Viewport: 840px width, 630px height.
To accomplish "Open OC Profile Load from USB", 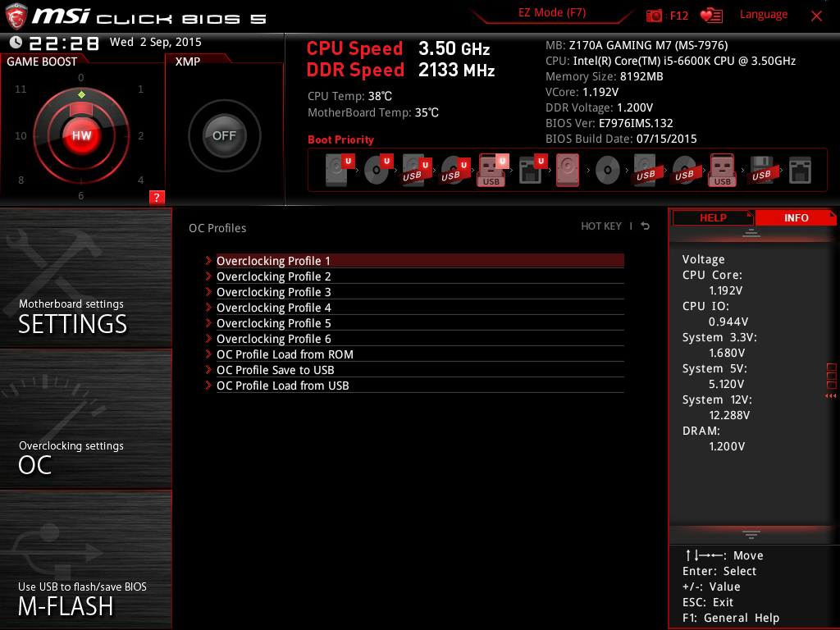I will click(420, 386).
